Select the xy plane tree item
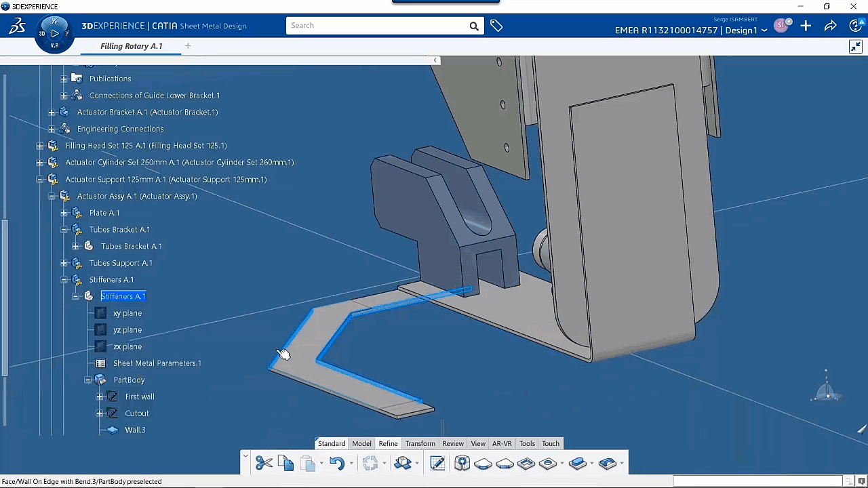The image size is (868, 488). coord(127,313)
